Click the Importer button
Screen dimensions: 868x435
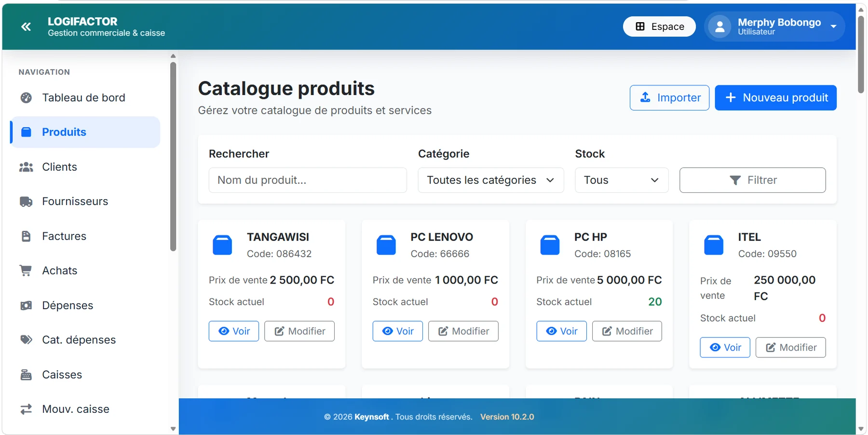coord(669,98)
